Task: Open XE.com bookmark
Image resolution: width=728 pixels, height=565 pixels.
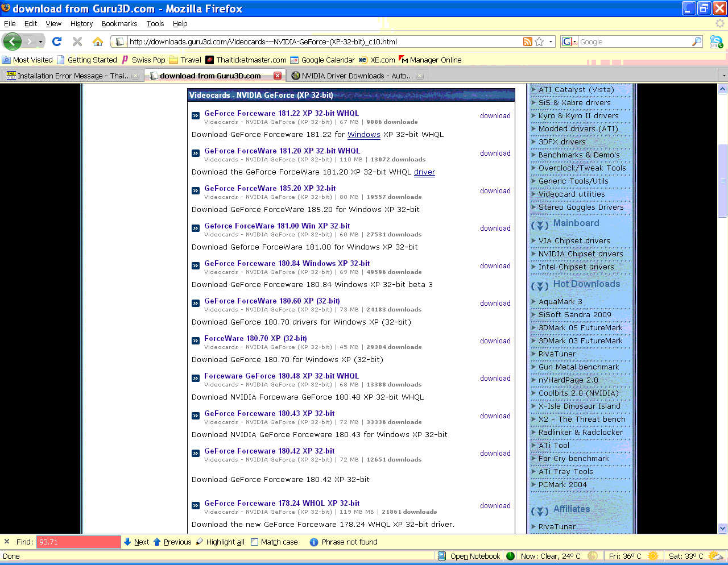Action: coord(377,60)
